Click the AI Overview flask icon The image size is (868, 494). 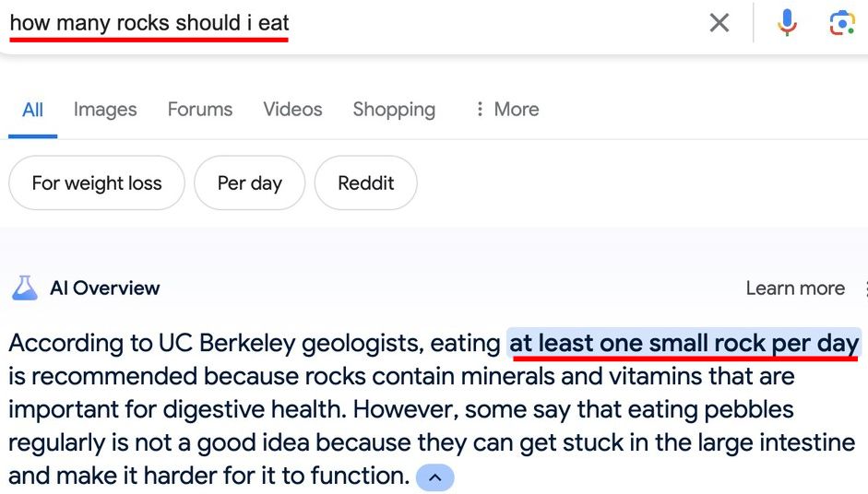pos(24,288)
